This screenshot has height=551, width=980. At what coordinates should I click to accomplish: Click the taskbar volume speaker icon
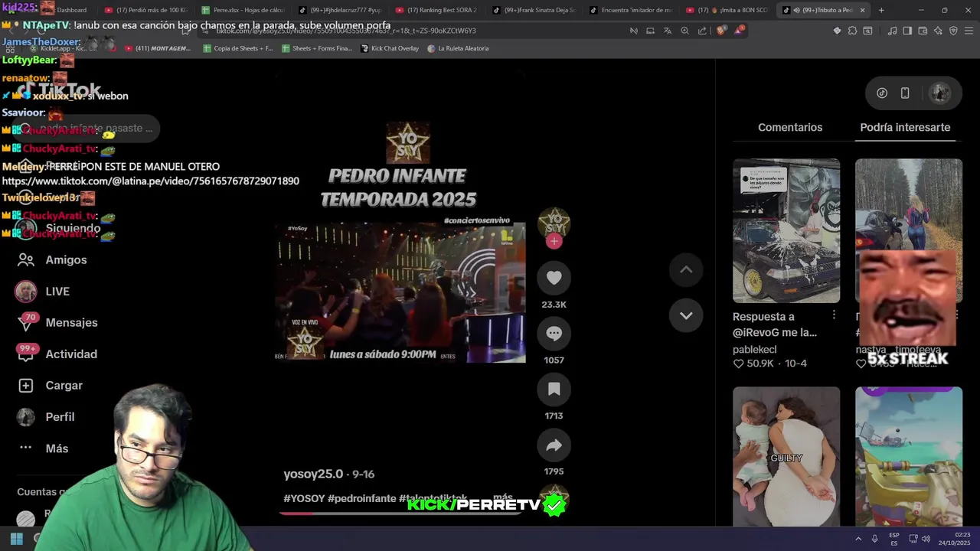click(x=926, y=539)
